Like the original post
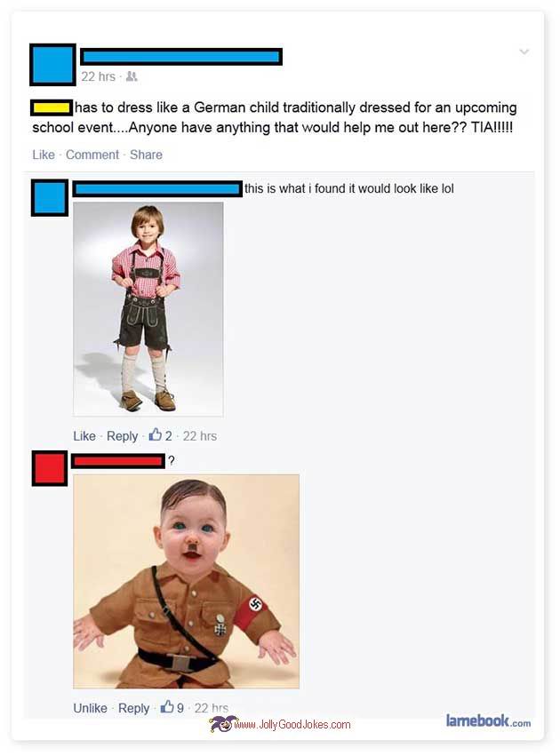 pyautogui.click(x=44, y=155)
